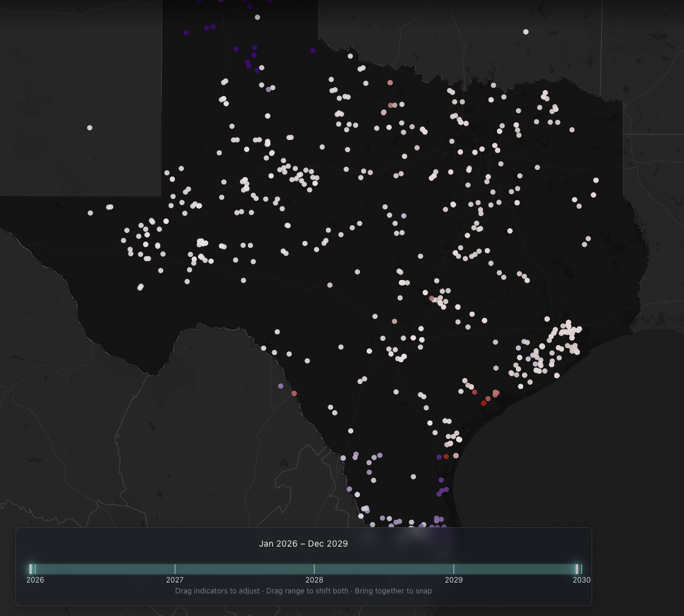This screenshot has height=616, width=684.
Task: Select the lone marker in the Oklahoma Panhandle top right
Action: [x=525, y=31]
